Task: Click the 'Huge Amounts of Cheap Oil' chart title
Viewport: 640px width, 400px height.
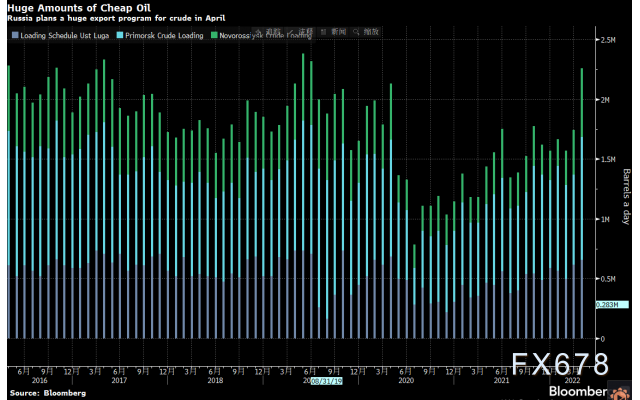Action: (79, 8)
